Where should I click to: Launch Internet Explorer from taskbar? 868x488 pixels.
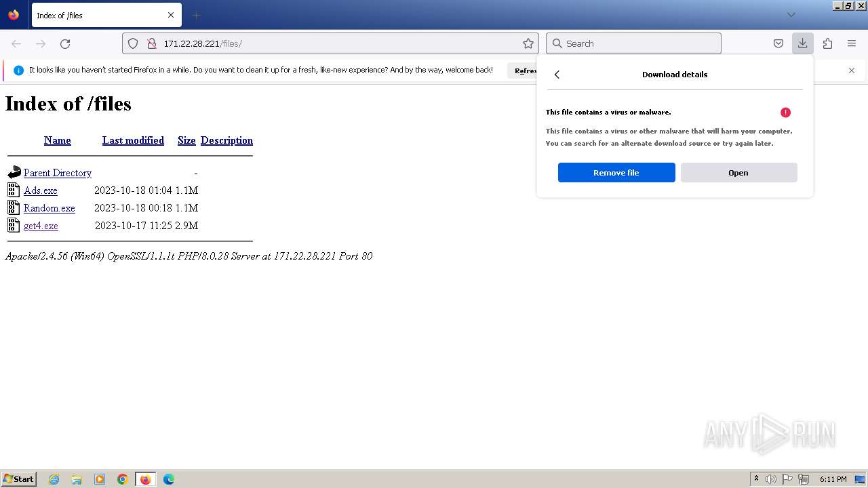(x=54, y=479)
